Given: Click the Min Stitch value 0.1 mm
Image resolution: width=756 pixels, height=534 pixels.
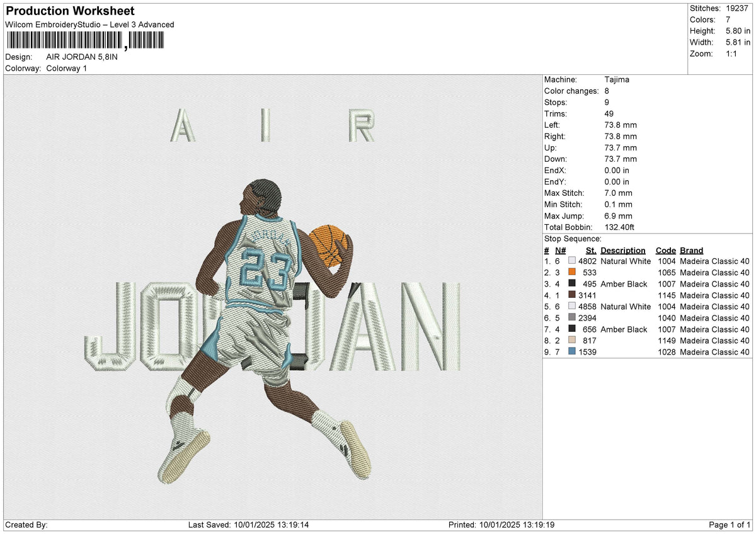Looking at the screenshot, I should click(618, 204).
